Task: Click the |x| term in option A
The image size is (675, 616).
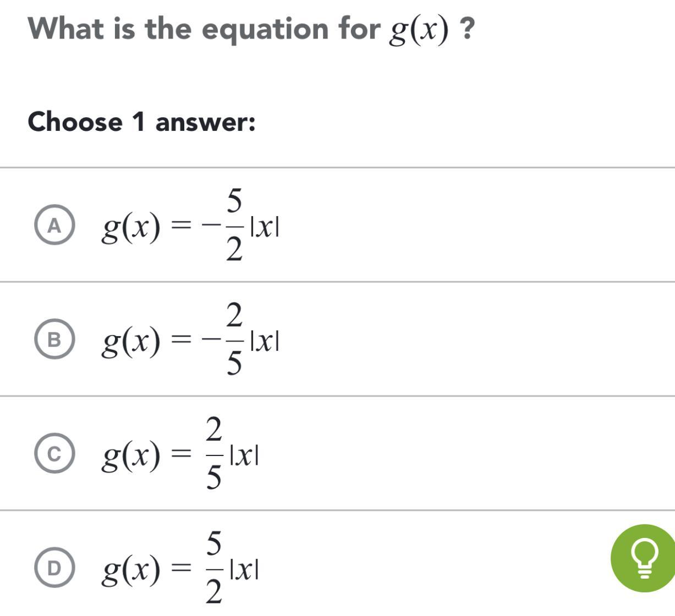Action: pyautogui.click(x=265, y=227)
